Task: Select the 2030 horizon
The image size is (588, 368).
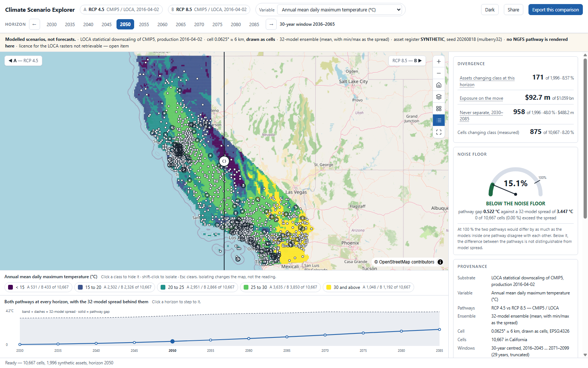Action: click(x=51, y=24)
